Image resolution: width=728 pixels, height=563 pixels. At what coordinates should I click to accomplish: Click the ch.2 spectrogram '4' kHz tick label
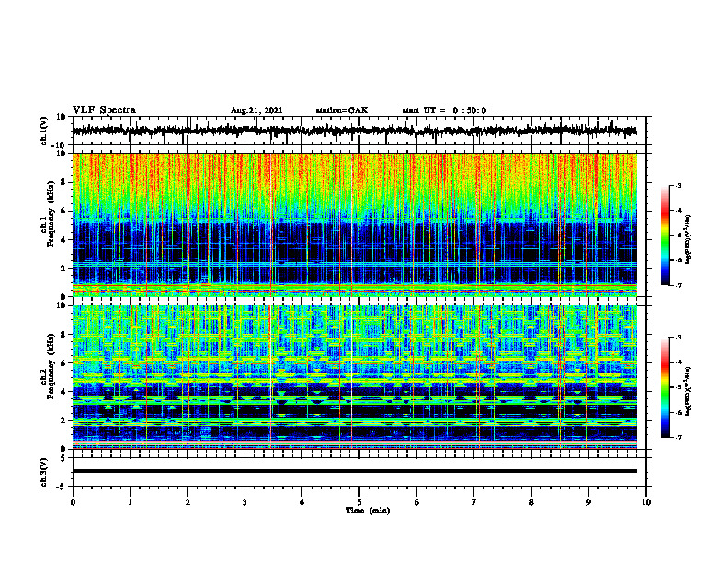[63, 392]
